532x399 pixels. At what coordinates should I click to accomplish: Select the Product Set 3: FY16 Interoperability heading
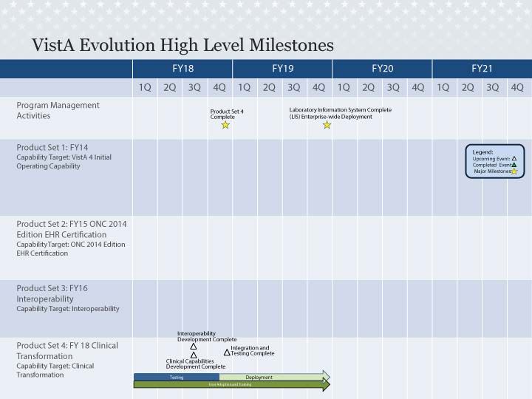(52, 293)
